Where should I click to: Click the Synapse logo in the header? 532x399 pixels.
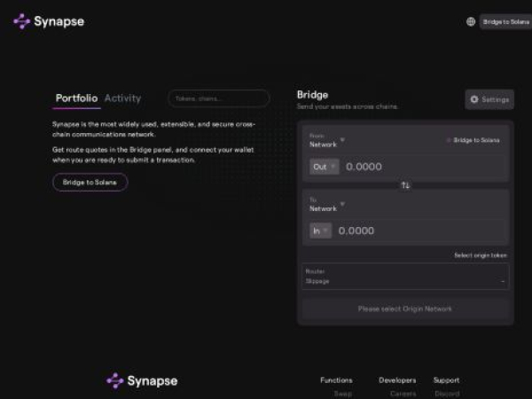[49, 21]
